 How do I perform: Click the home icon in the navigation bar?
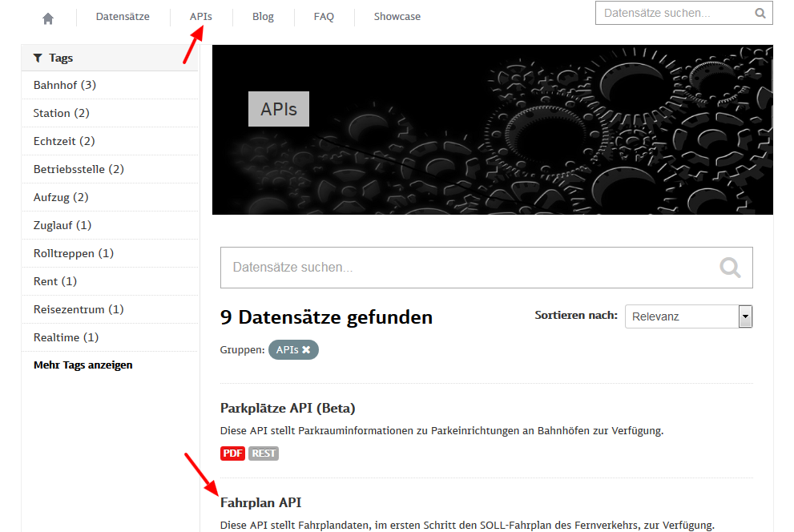[47, 16]
